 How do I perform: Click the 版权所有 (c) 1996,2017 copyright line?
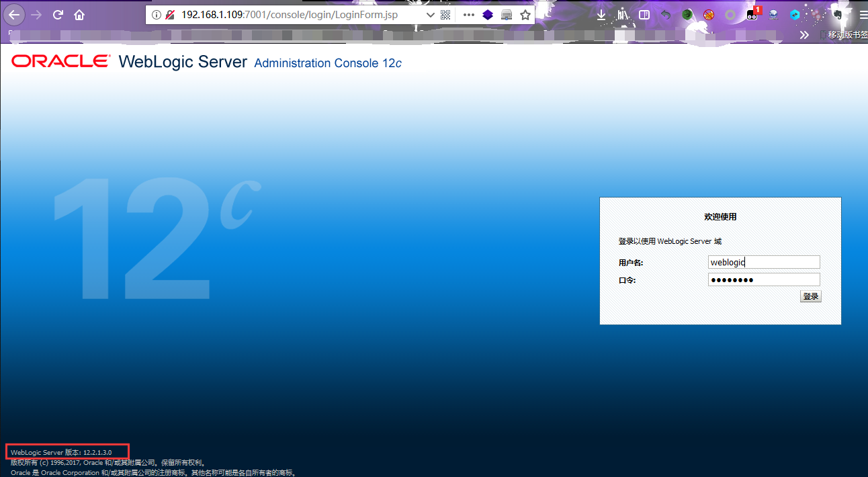[108, 463]
